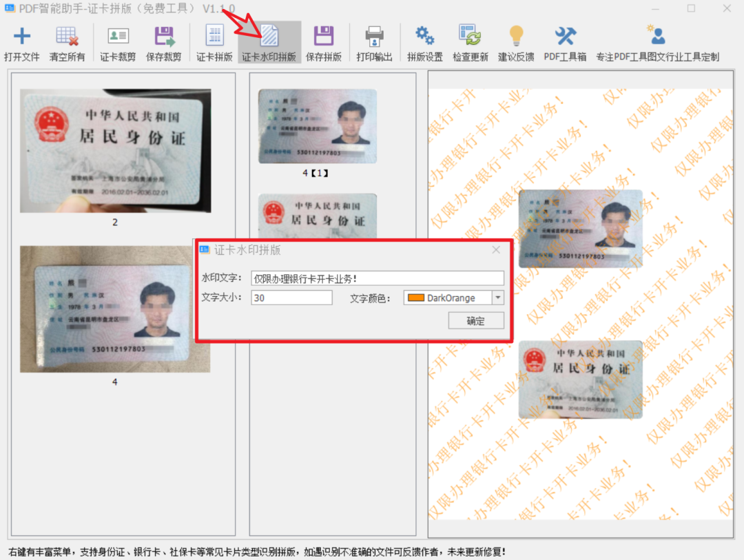Click the 清空所有 clear-all toolbar icon

click(67, 37)
